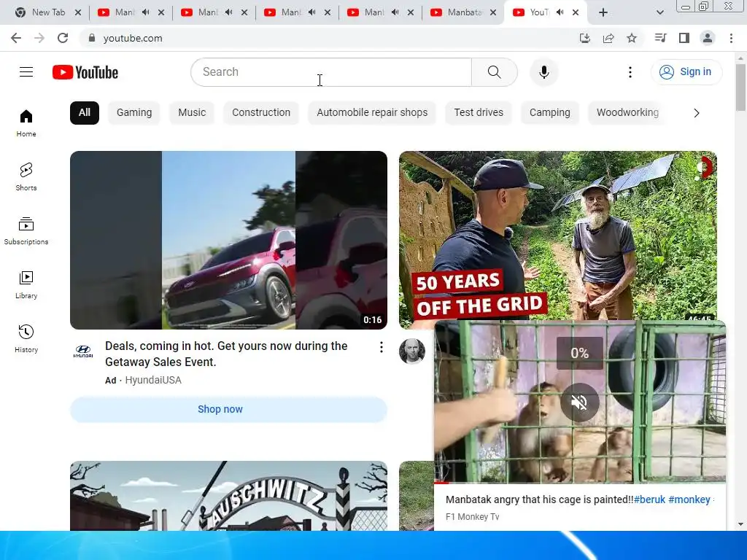Go to Home in the sidebar
Screen dimensions: 747x560
pyautogui.click(x=26, y=123)
